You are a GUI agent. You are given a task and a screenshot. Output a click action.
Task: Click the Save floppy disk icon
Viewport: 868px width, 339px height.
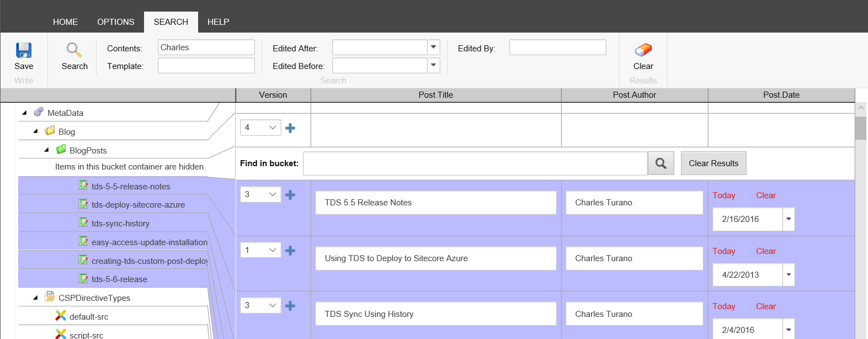pos(24,50)
